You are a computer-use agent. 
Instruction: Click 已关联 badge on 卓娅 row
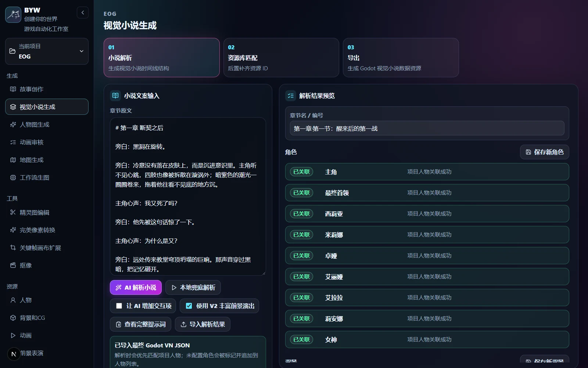pos(301,256)
